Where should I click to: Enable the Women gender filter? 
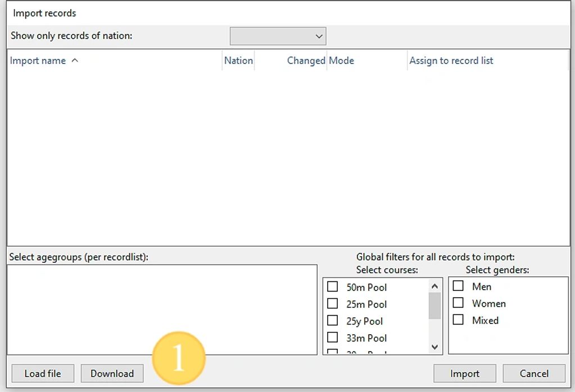click(459, 303)
